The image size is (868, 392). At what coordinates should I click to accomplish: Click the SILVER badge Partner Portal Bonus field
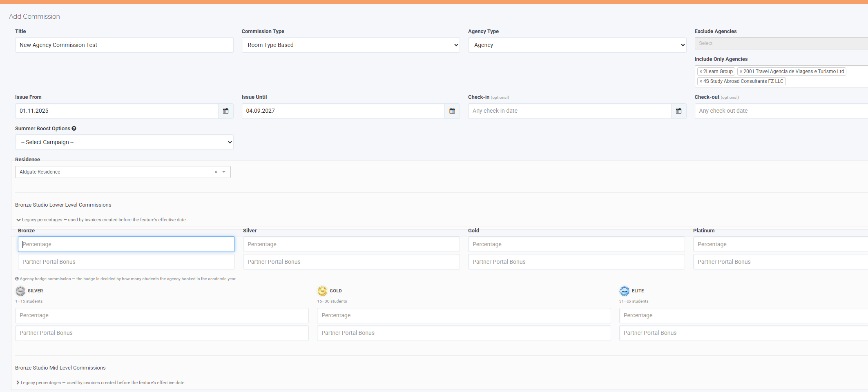tap(162, 333)
